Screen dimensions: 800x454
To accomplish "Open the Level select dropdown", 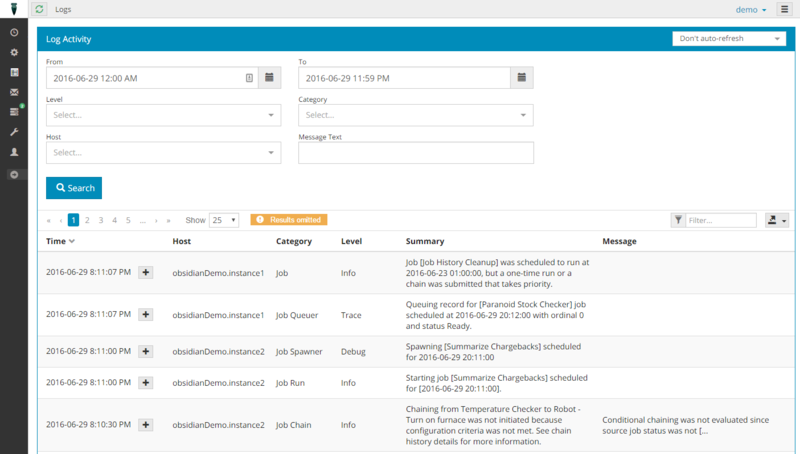I will click(163, 115).
